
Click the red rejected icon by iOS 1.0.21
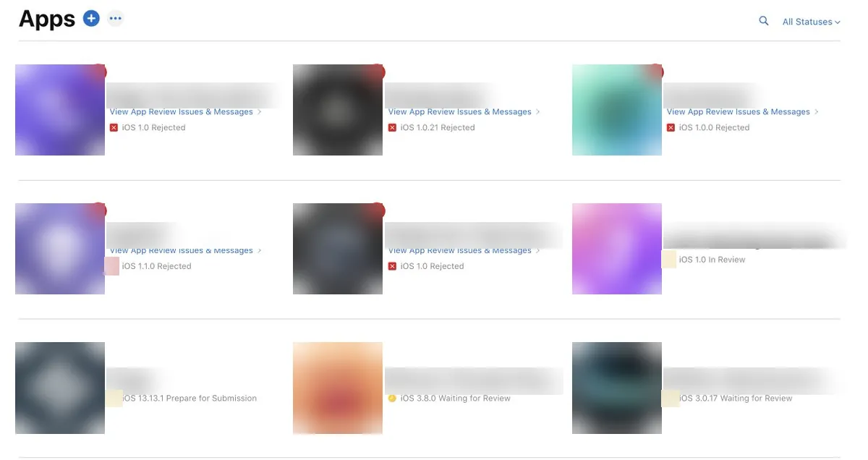392,128
